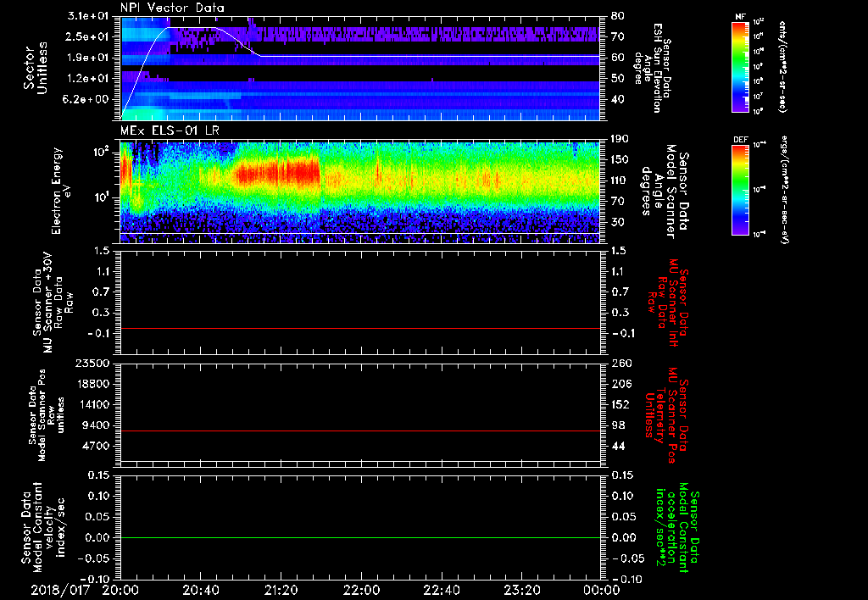The height and width of the screenshot is (600, 868).
Task: Click the white sun elevation curve plateau
Action: click(192, 27)
